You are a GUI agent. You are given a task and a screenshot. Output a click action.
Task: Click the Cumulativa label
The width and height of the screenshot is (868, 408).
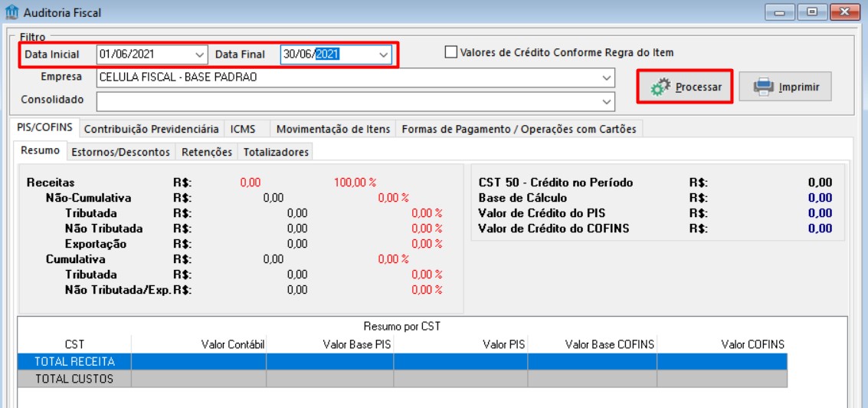(75, 259)
